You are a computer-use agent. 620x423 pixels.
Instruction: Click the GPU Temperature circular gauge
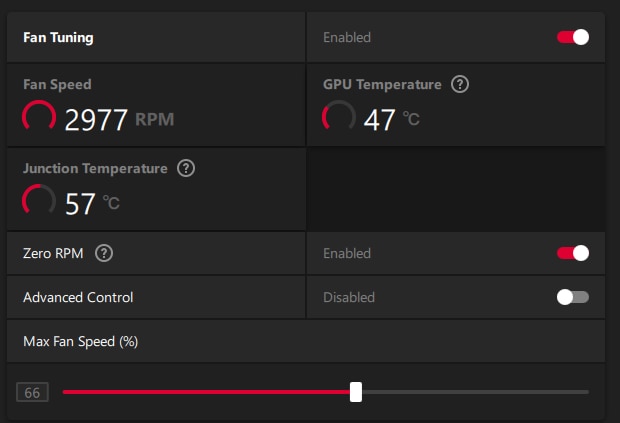(x=338, y=115)
